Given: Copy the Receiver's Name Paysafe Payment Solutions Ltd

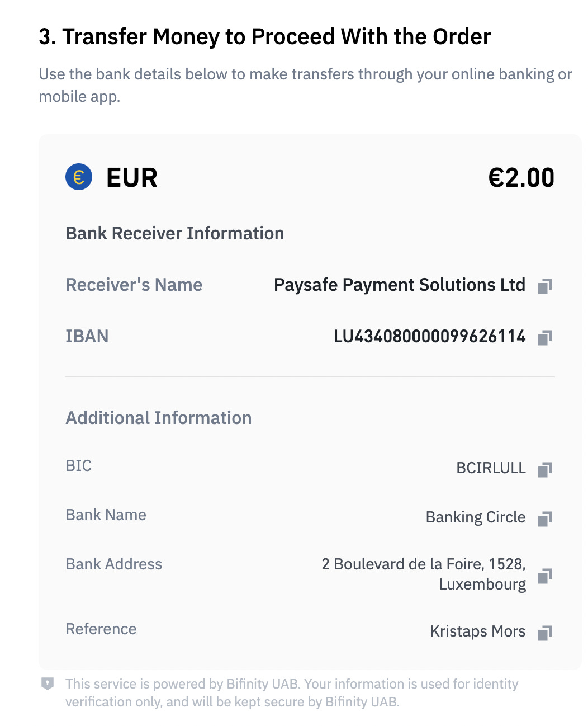Looking at the screenshot, I should [545, 286].
